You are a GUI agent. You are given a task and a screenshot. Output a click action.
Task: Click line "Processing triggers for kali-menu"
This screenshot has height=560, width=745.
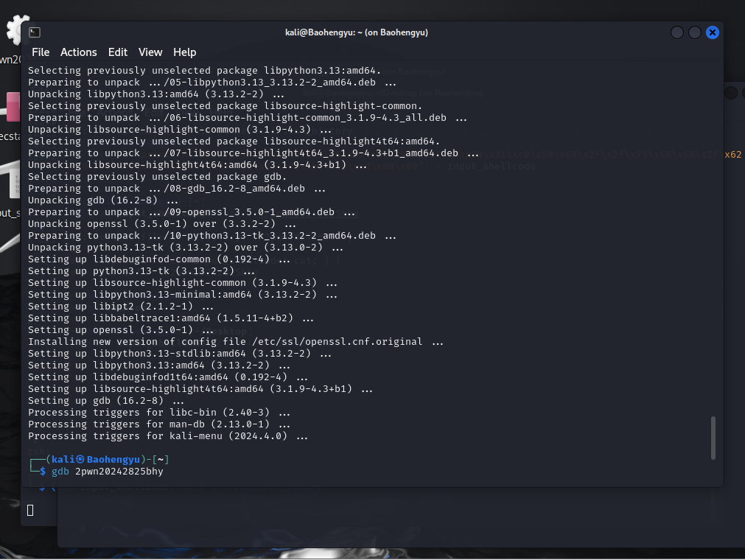(168, 436)
